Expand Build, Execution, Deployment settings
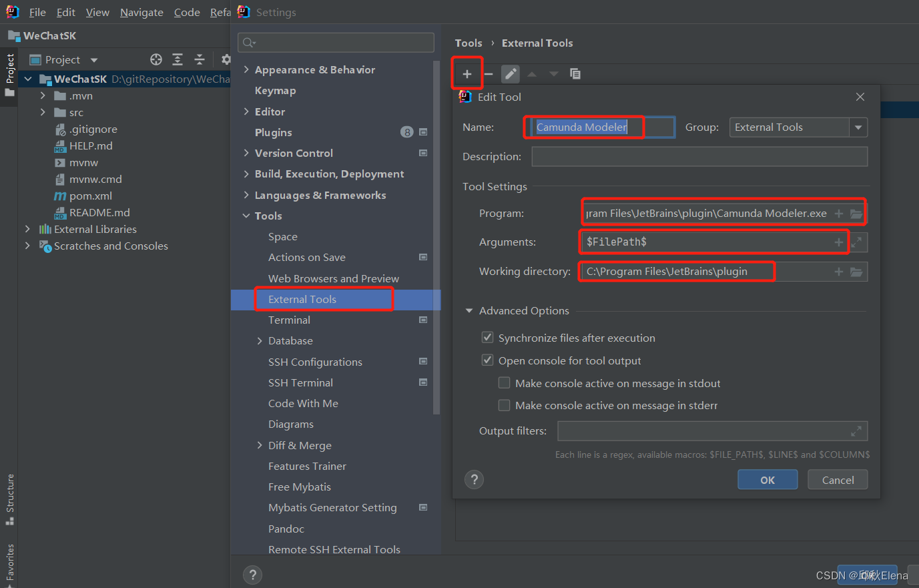The image size is (919, 588). tap(246, 174)
